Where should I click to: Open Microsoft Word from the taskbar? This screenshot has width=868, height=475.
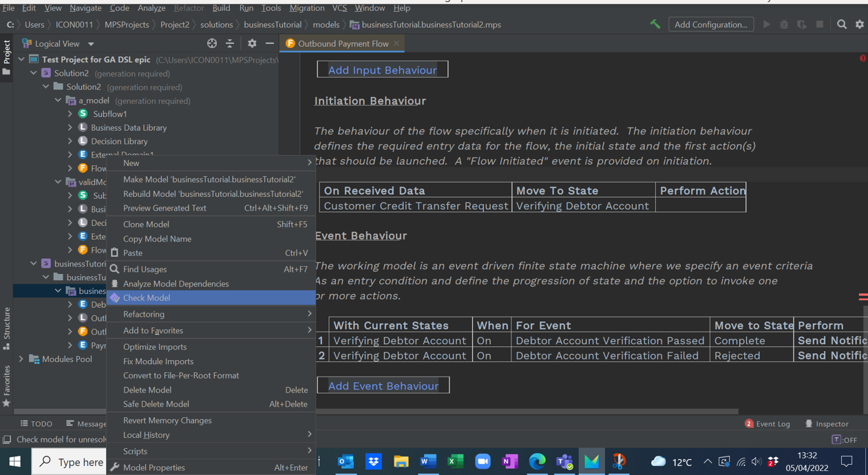pos(427,461)
